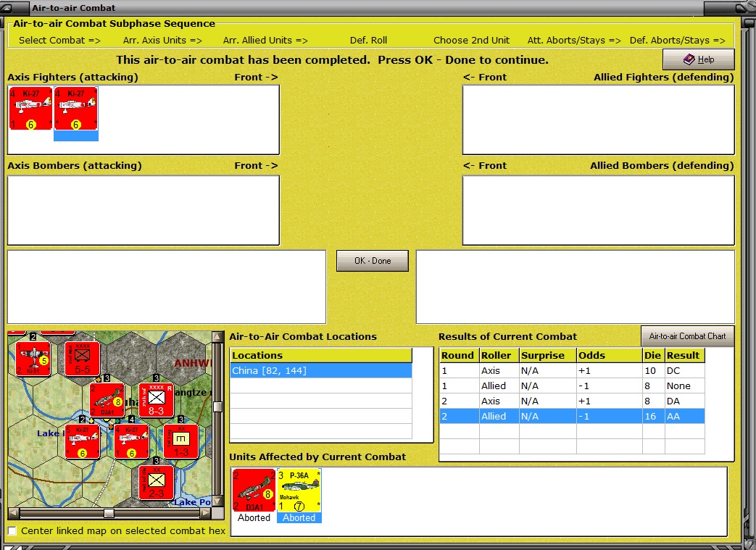Enable Center linked map on selected combat hex
The height and width of the screenshot is (550, 756).
pos(12,531)
